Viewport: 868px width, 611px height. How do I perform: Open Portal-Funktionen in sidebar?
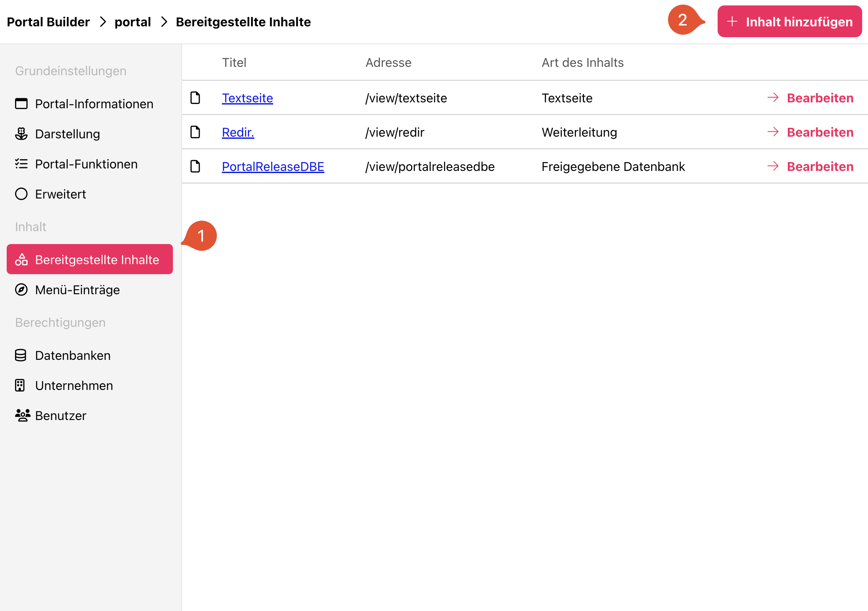(90, 164)
